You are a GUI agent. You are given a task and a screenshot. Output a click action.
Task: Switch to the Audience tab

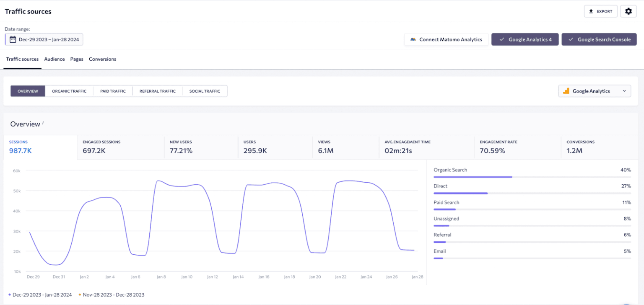click(55, 59)
